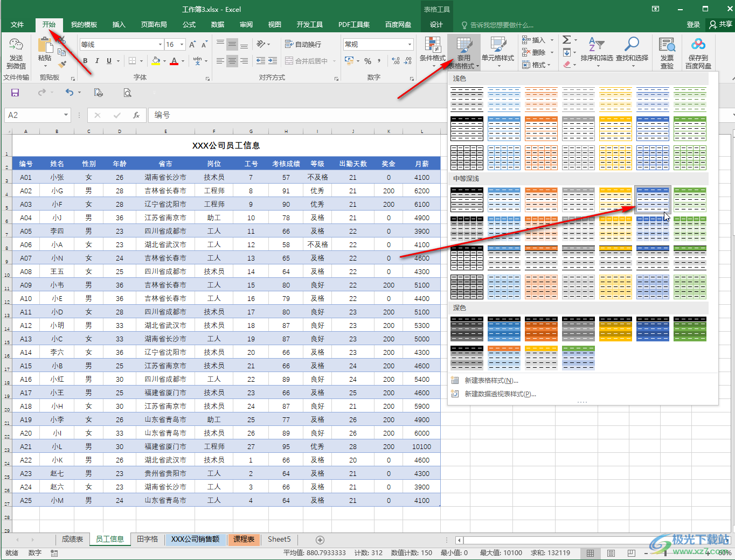The height and width of the screenshot is (560, 735).
Task: Click the AutoSum sigma icon
Action: (x=567, y=40)
